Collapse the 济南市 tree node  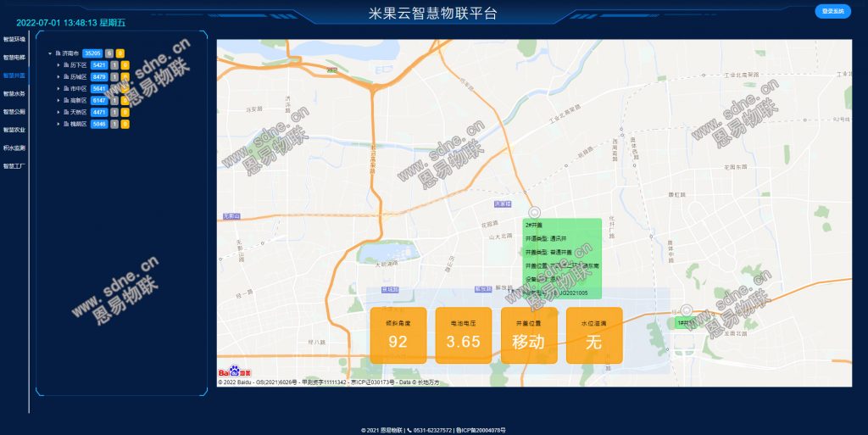pos(50,53)
